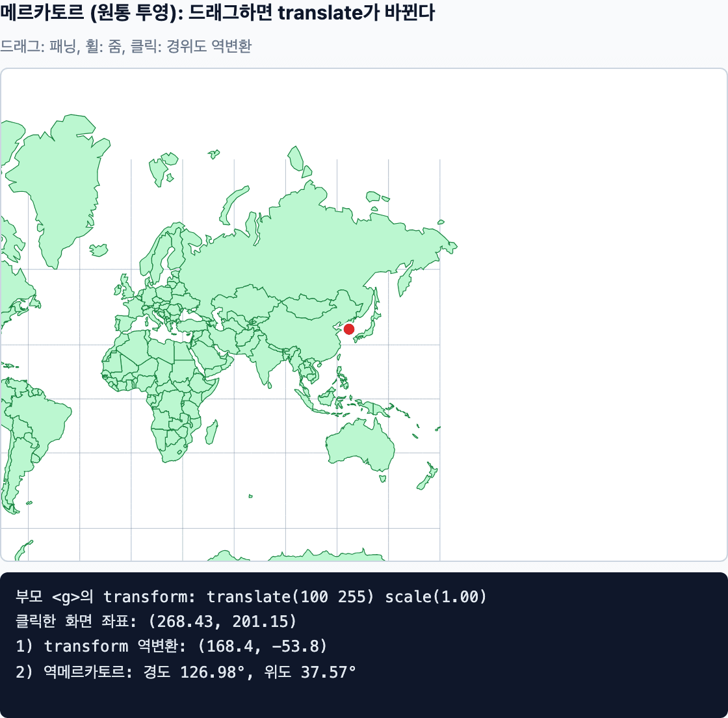
Task: Click the 역메르카토르 경도 126.98° result line
Action: [x=186, y=672]
